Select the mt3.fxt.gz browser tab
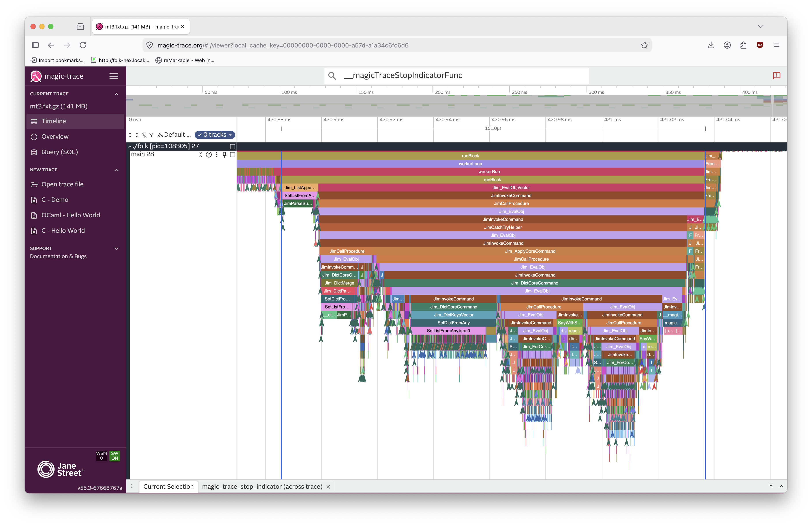The height and width of the screenshot is (526, 812). (141, 27)
